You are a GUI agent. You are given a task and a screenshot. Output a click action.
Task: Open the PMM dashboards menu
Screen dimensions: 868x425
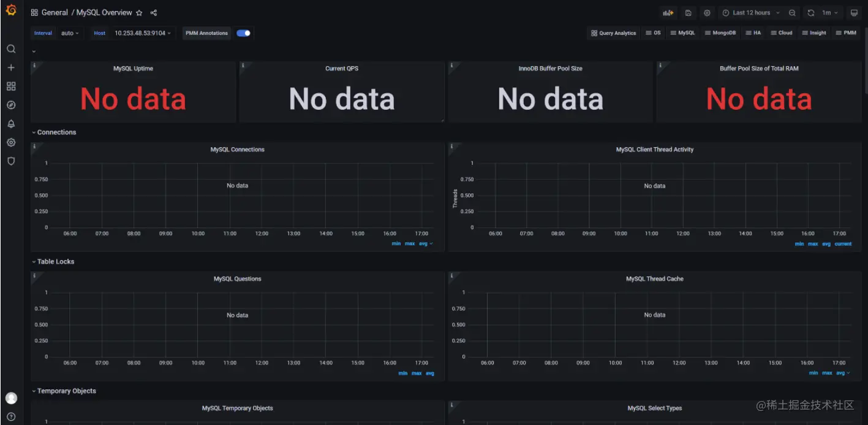(846, 33)
